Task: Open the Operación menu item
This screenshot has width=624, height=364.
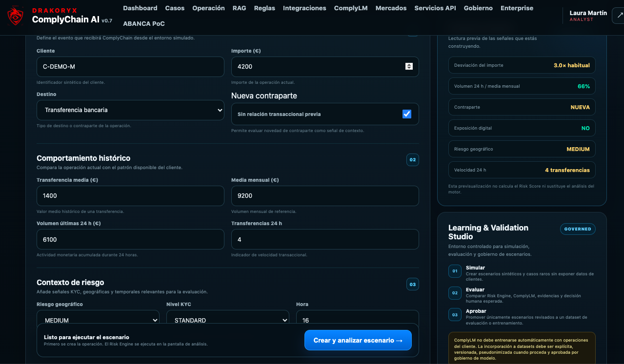Action: (208, 8)
